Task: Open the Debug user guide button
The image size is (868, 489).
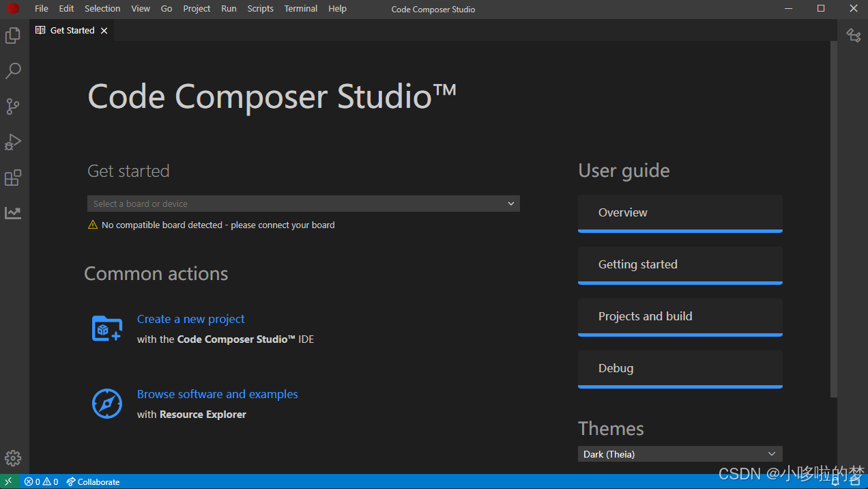Action: [x=680, y=369]
